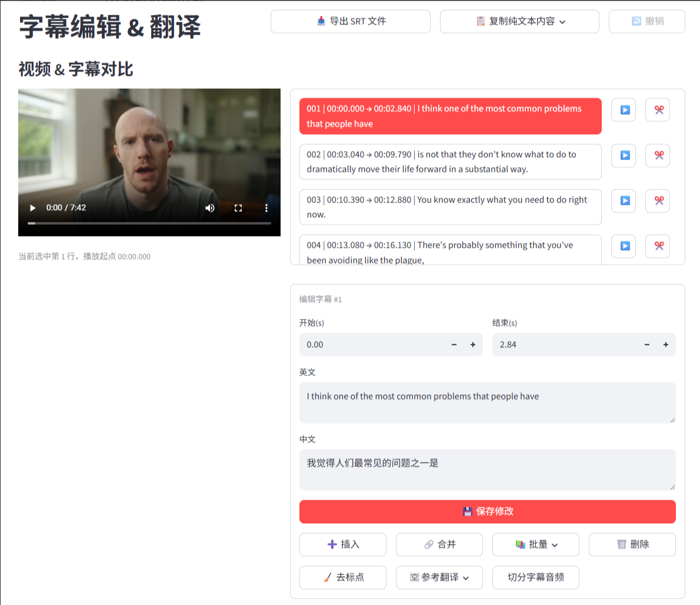Split subtitle 001 with scissors icon
Screen dimensions: 700x605
coord(658,110)
